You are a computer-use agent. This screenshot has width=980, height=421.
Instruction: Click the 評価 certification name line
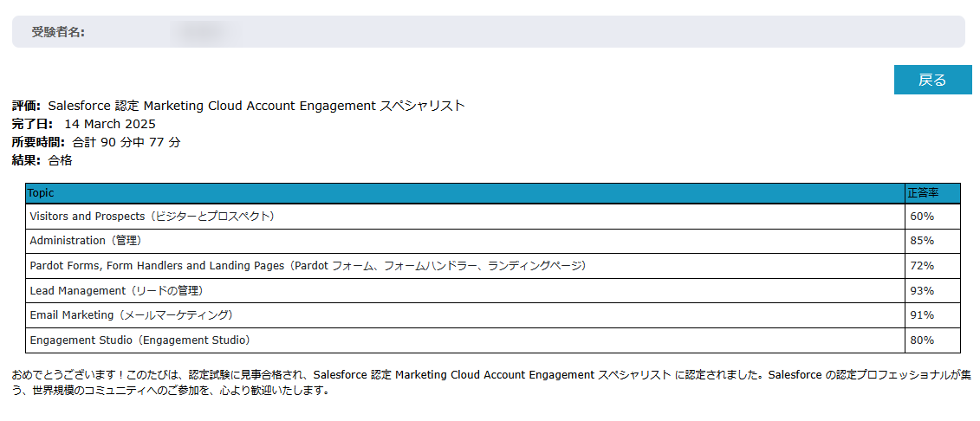pos(238,106)
